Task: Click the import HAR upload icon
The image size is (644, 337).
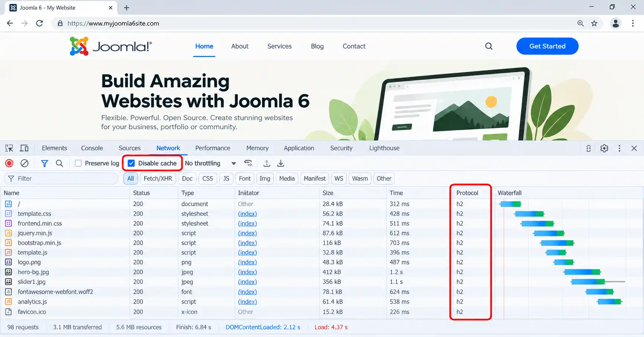Action: (x=267, y=163)
